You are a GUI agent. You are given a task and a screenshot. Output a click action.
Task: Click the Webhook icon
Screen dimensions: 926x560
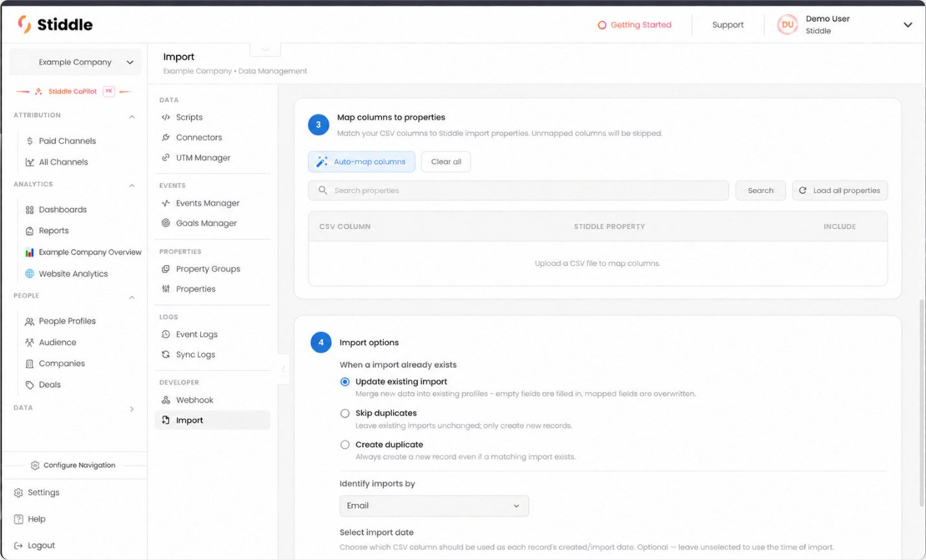click(166, 400)
